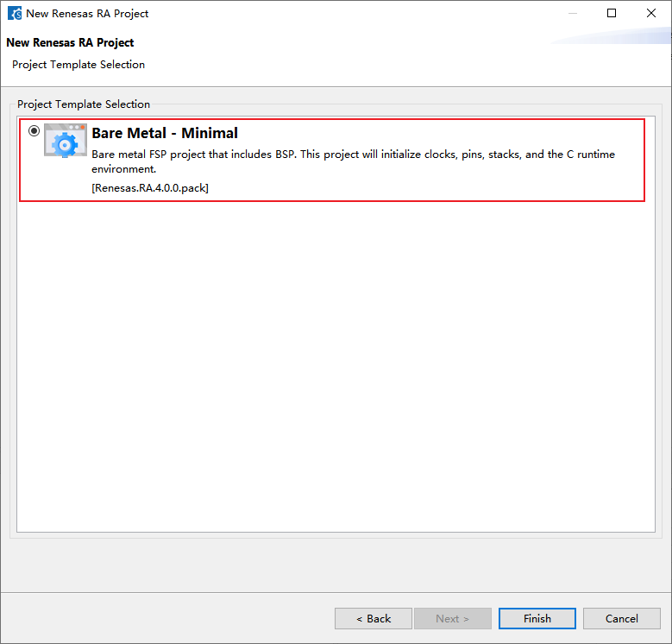Click the Bare metal FSP project description
The width and height of the screenshot is (672, 644).
[353, 161]
